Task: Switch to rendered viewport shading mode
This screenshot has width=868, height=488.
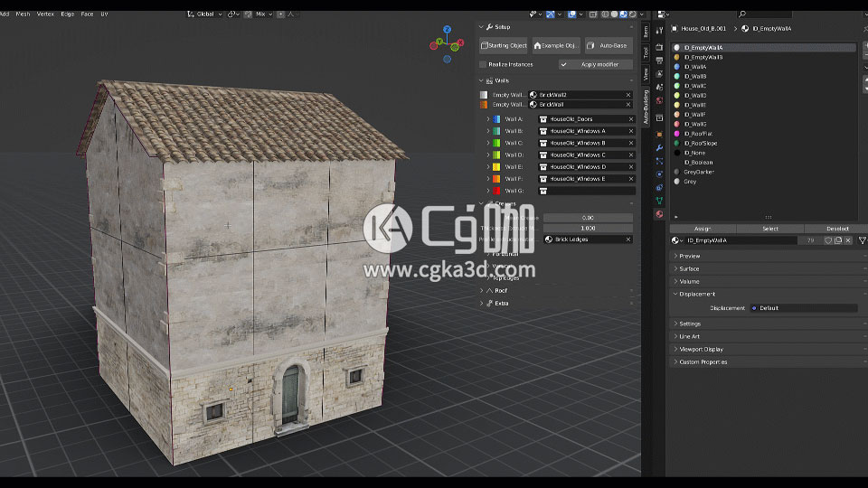Action: point(634,14)
